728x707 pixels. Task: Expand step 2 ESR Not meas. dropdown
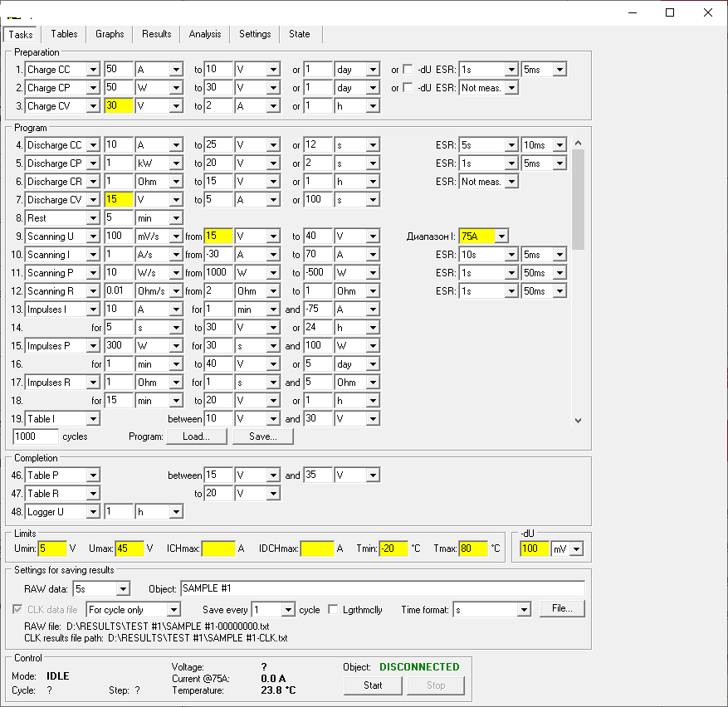tap(511, 87)
